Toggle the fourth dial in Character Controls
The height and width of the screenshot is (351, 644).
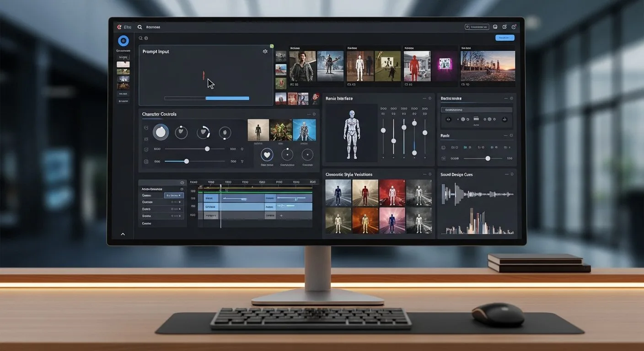coord(225,133)
